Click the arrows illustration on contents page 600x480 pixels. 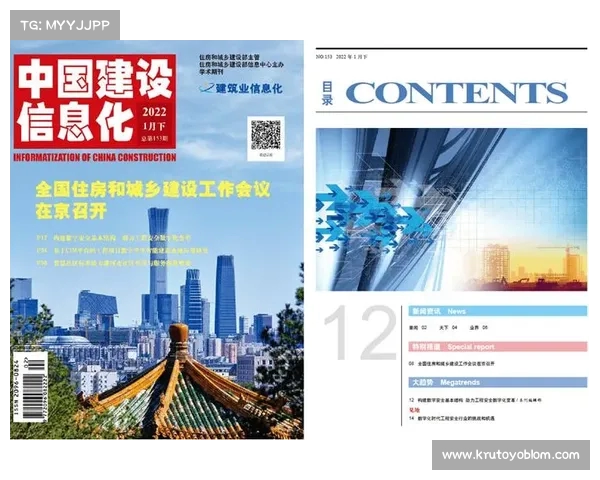point(451,210)
